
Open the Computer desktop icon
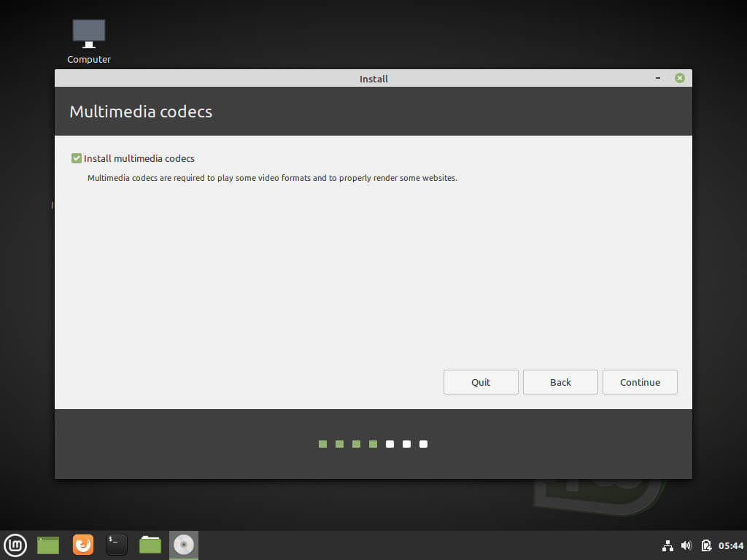coord(88,42)
